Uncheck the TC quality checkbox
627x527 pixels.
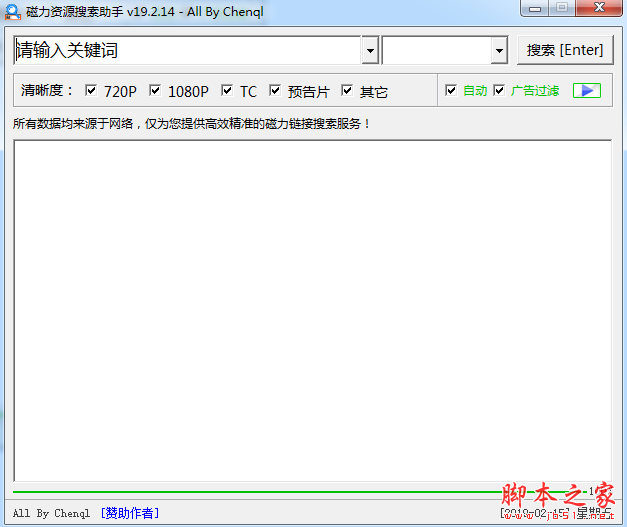pyautogui.click(x=227, y=90)
